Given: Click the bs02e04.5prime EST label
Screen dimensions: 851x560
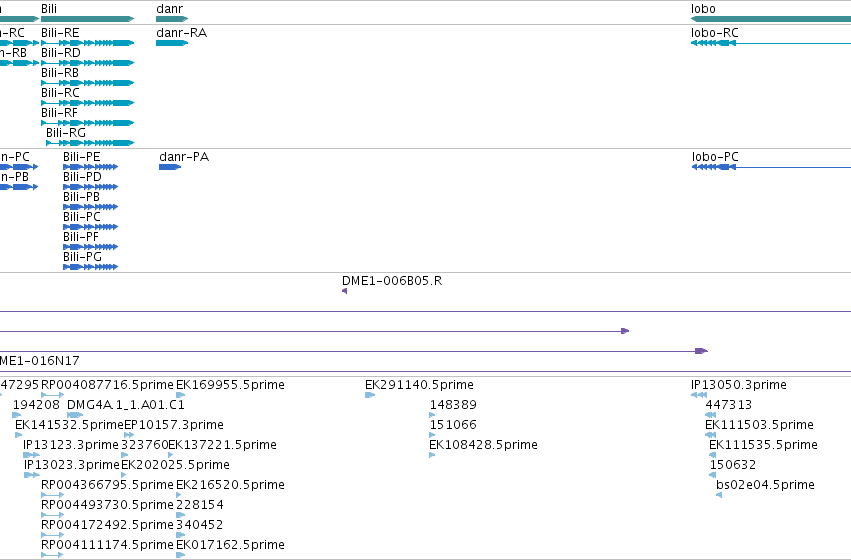Looking at the screenshot, I should point(765,485).
